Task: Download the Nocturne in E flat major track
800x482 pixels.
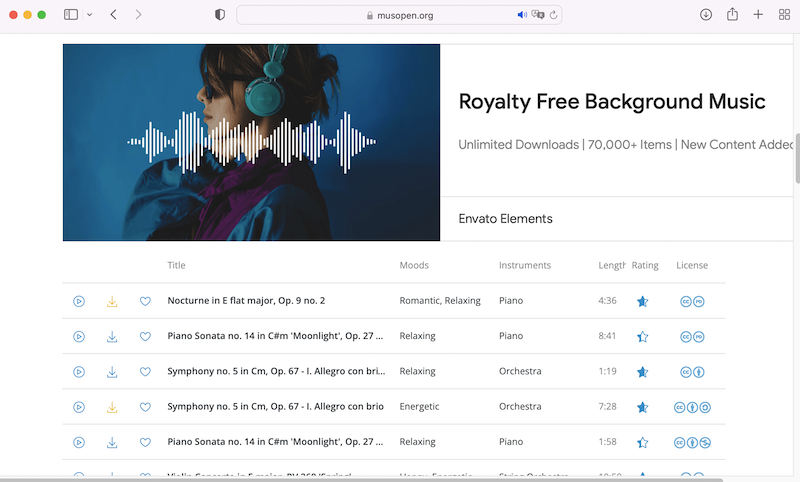Action: pos(112,301)
